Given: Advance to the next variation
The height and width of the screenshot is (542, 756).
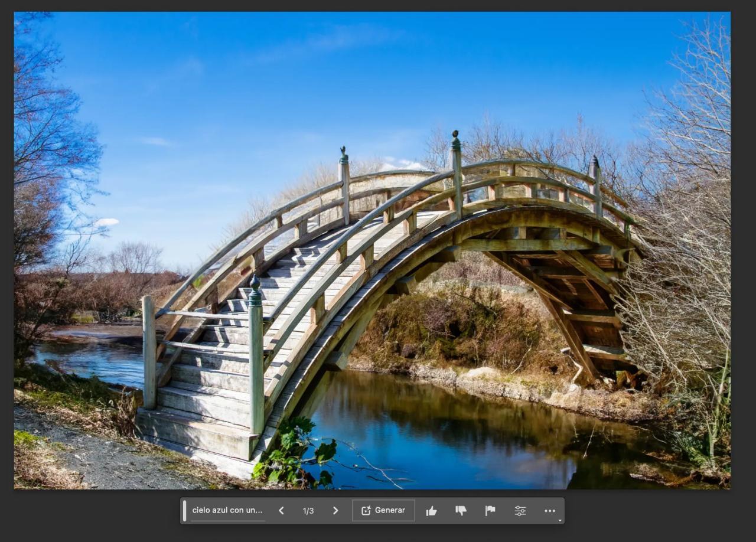Looking at the screenshot, I should (335, 511).
